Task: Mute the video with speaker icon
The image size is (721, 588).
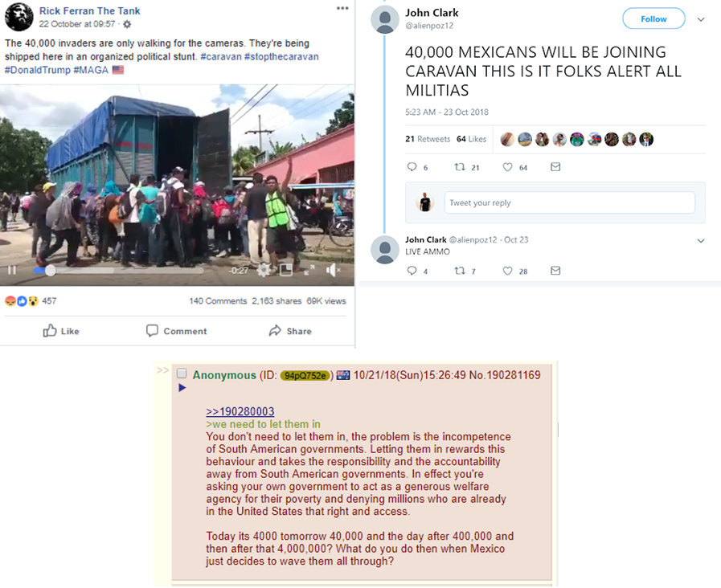Action: (x=333, y=270)
